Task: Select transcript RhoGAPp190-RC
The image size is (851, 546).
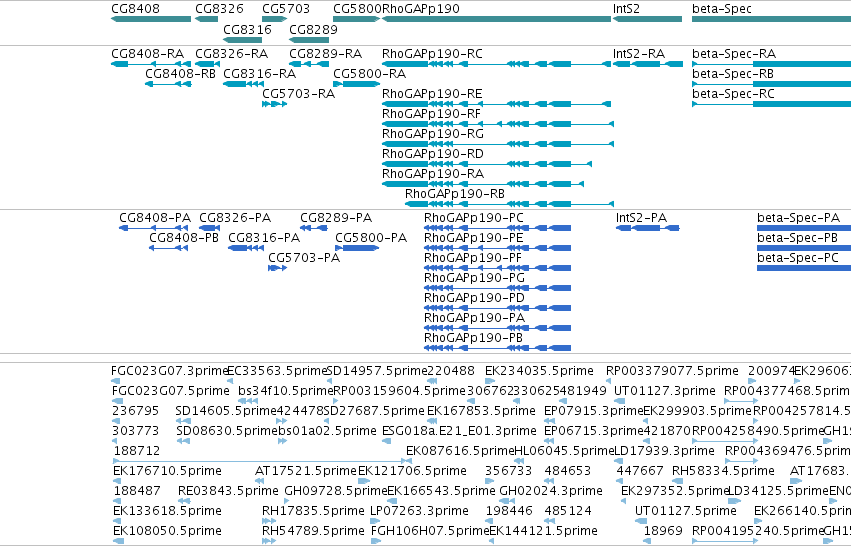Action: pyautogui.click(x=432, y=54)
